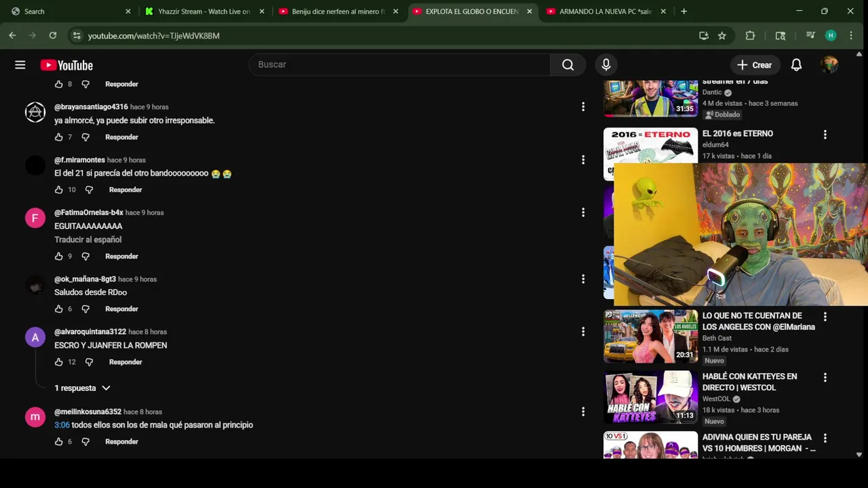Like the ESCRO Y JUANFER LA ROMPEN comment
The image size is (868, 488).
point(58,362)
